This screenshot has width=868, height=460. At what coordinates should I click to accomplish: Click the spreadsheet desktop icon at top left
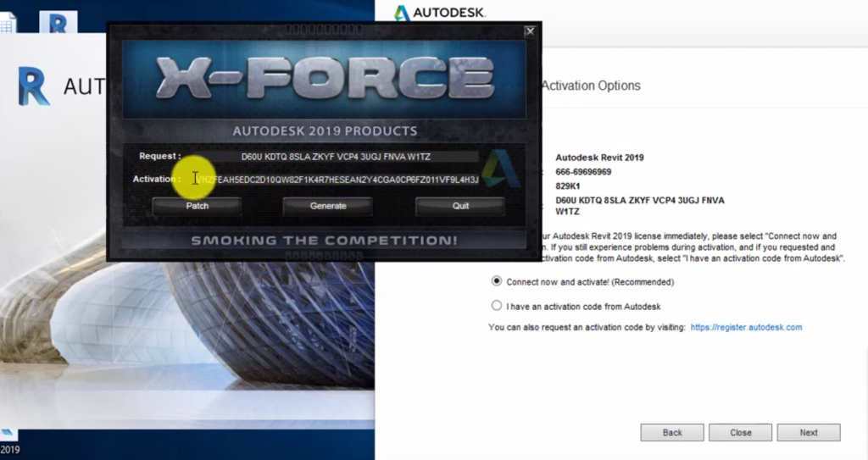click(x=8, y=22)
